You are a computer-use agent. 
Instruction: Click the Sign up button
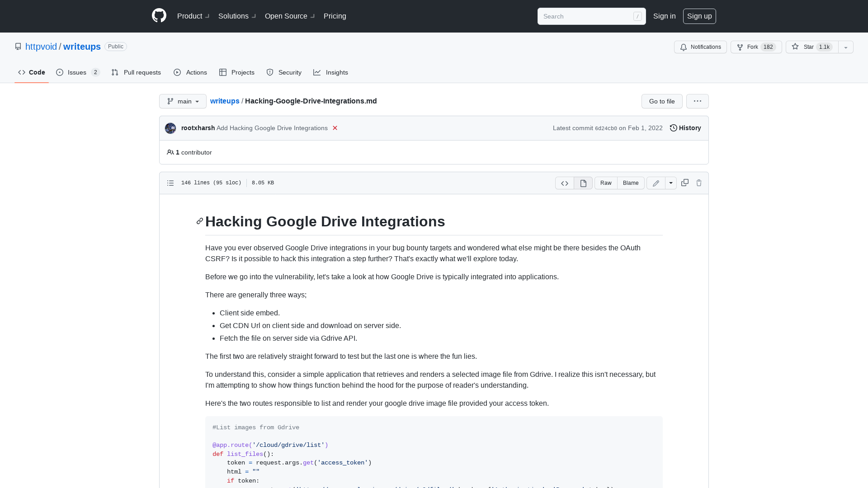click(x=699, y=16)
